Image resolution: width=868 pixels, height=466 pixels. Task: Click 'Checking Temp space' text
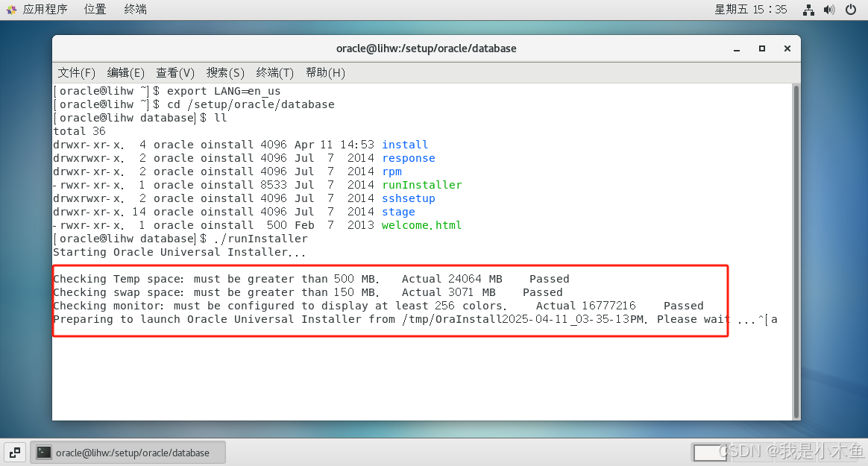[119, 279]
